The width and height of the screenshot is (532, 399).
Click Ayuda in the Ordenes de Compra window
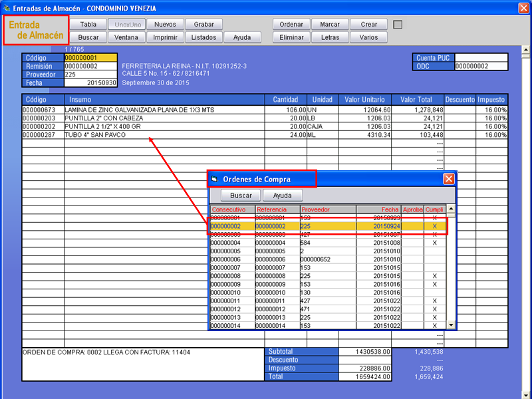point(282,196)
